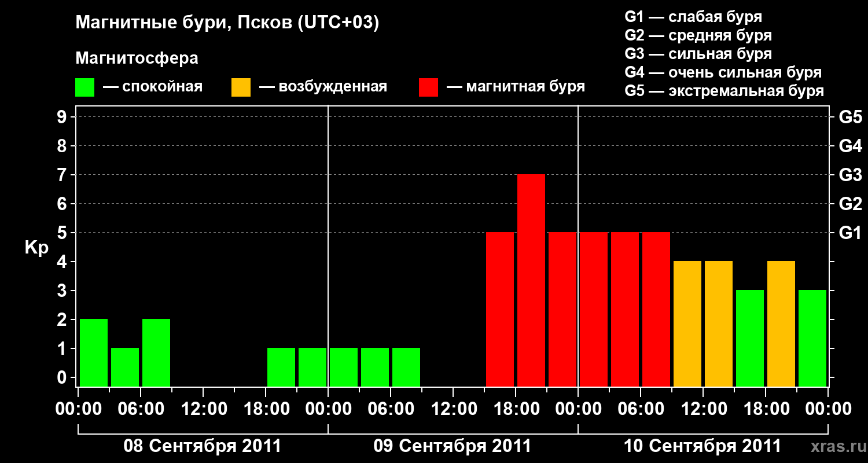Click the first yellow bar on 10 Сентября
The image size is (868, 463).
click(687, 324)
